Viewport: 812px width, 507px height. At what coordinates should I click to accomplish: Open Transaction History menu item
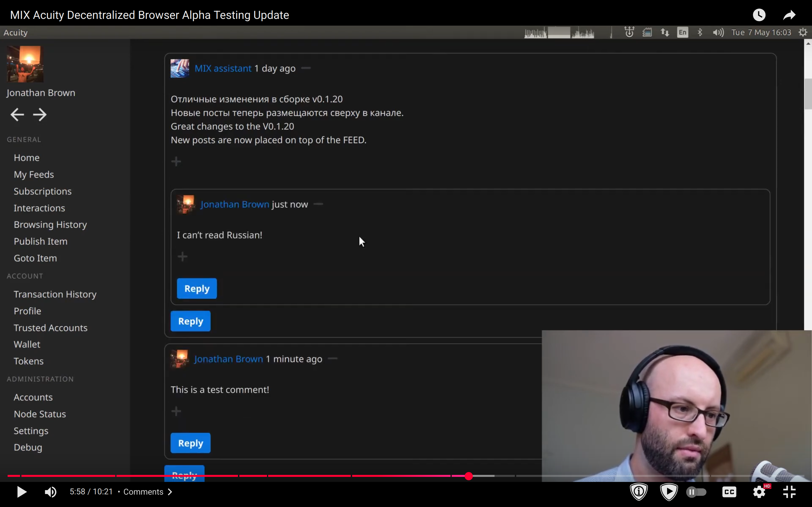55,294
